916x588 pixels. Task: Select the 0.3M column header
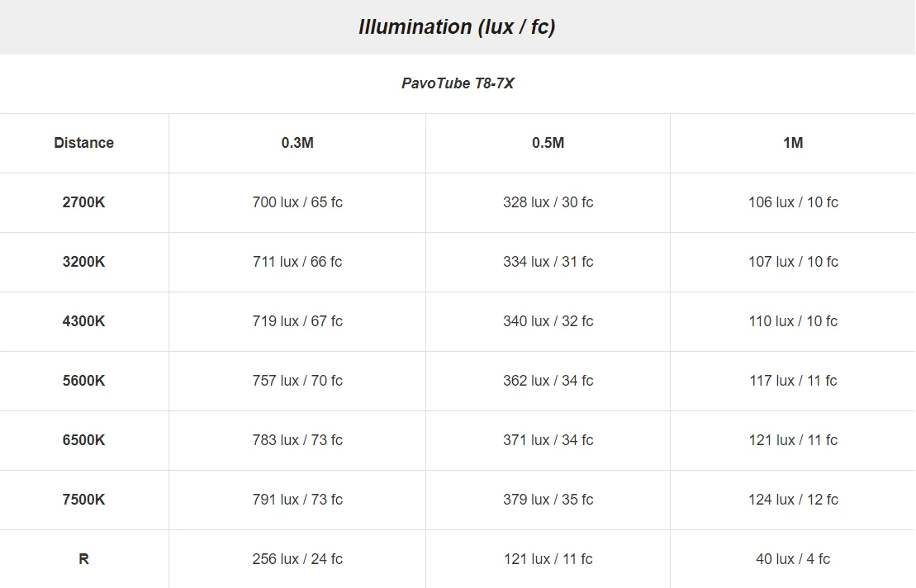pyautogui.click(x=297, y=143)
